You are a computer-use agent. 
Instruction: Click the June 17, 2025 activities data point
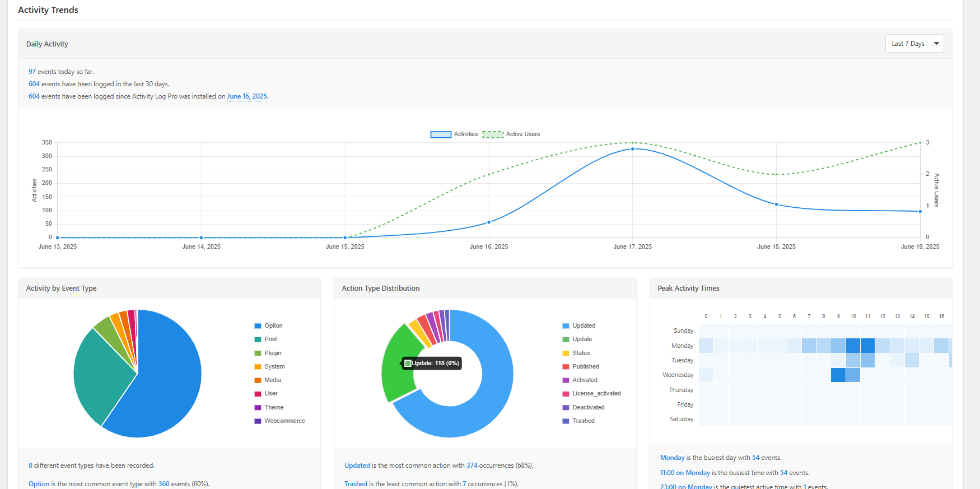[633, 149]
